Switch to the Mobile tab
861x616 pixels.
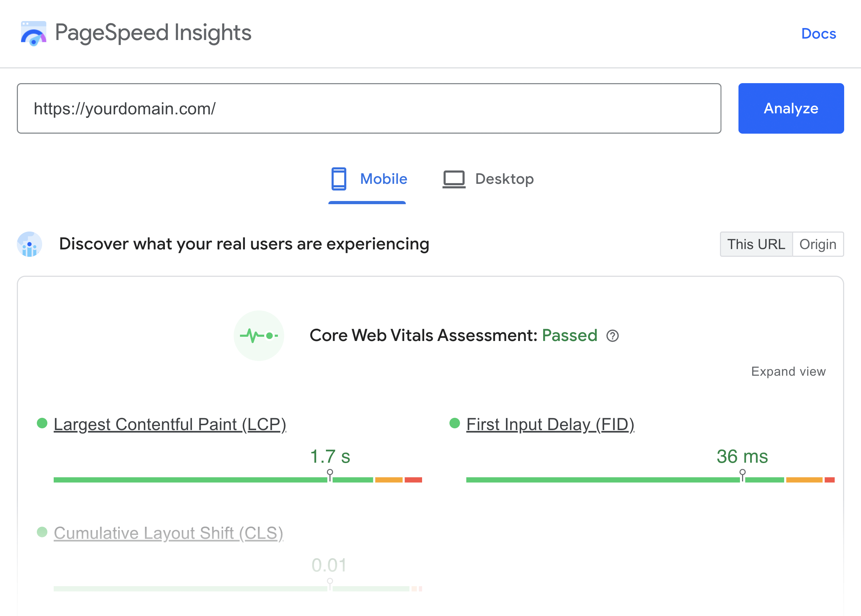click(x=383, y=179)
